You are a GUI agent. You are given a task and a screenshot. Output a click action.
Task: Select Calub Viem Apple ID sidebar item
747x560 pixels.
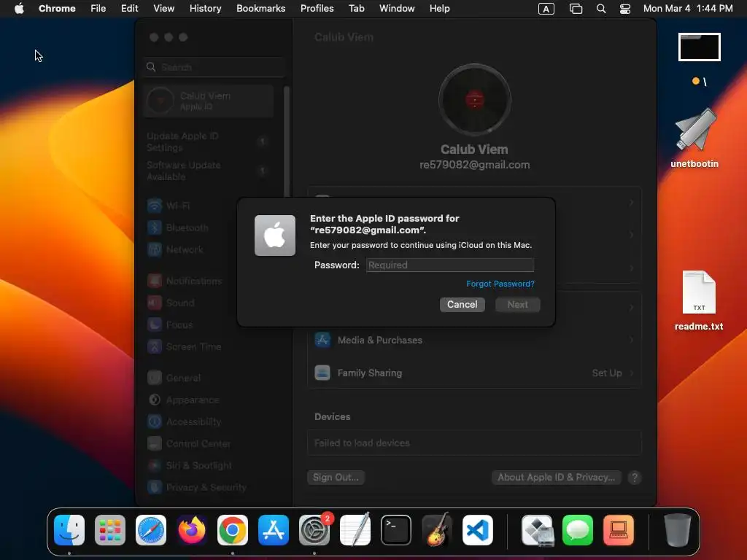209,101
